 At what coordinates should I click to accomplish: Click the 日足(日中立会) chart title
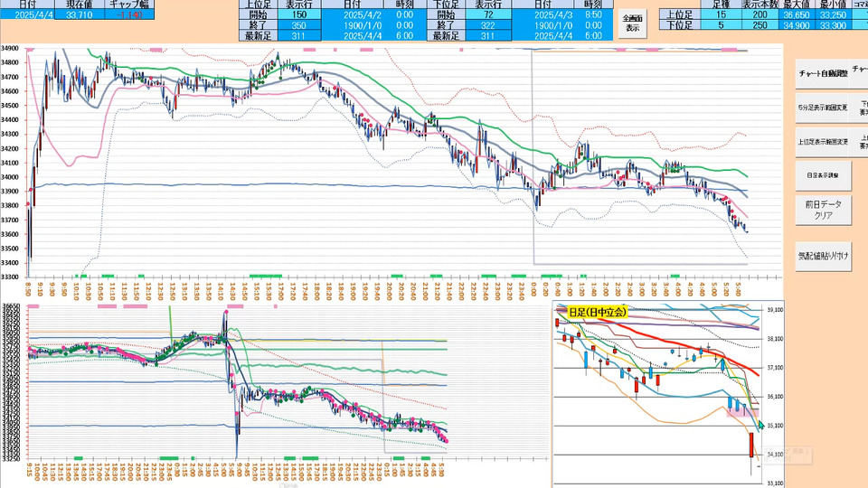598,313
